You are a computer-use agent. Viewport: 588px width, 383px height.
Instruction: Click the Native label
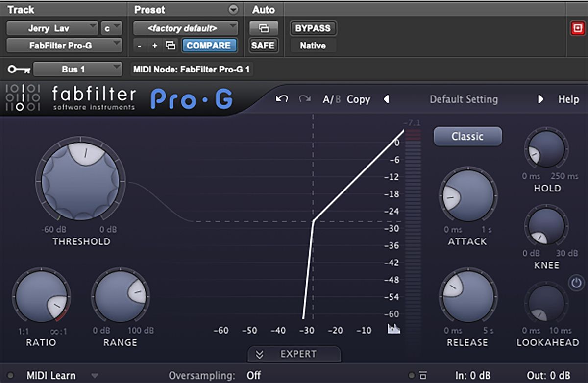tap(313, 46)
